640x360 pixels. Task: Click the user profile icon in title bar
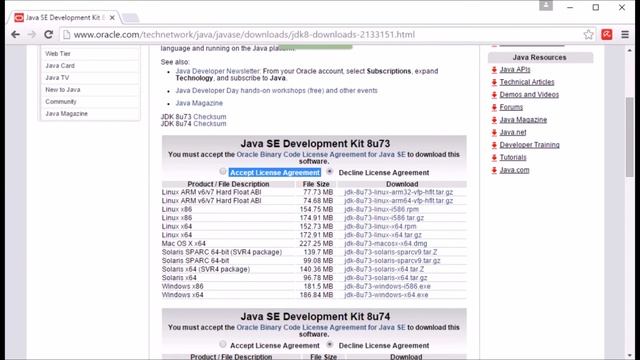(546, 5)
